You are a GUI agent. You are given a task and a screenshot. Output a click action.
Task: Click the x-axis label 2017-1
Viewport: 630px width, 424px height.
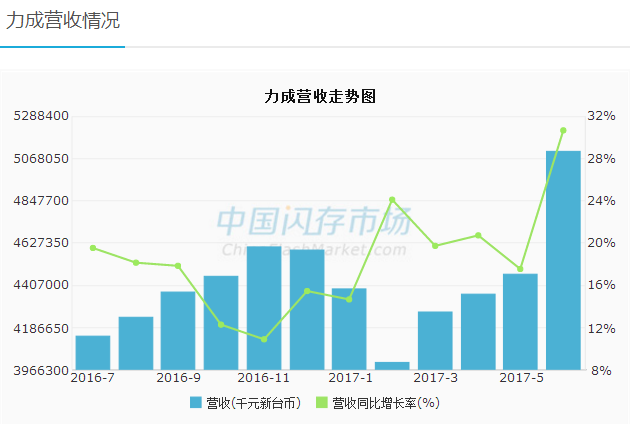point(350,378)
